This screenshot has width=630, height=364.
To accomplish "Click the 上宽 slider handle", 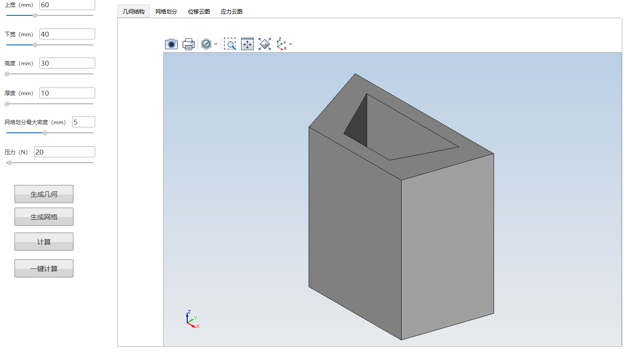I will pos(35,15).
